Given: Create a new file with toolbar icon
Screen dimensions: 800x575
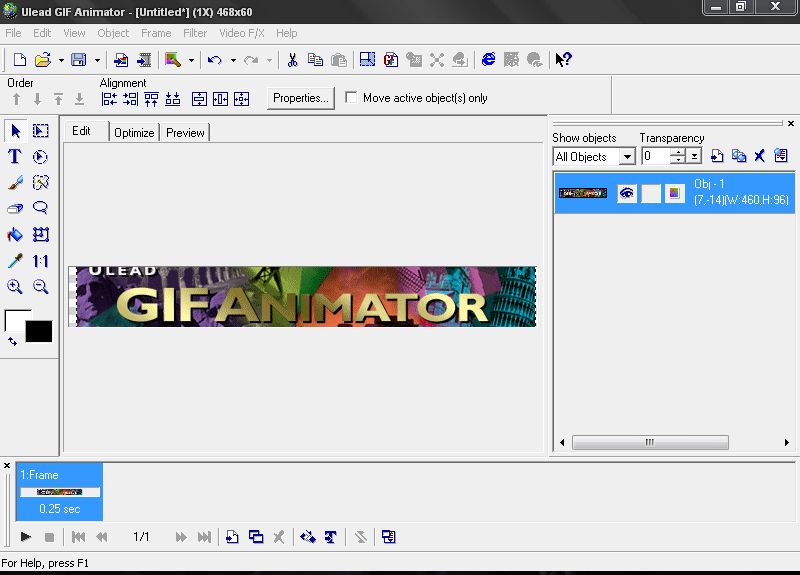Looking at the screenshot, I should click(x=19, y=60).
